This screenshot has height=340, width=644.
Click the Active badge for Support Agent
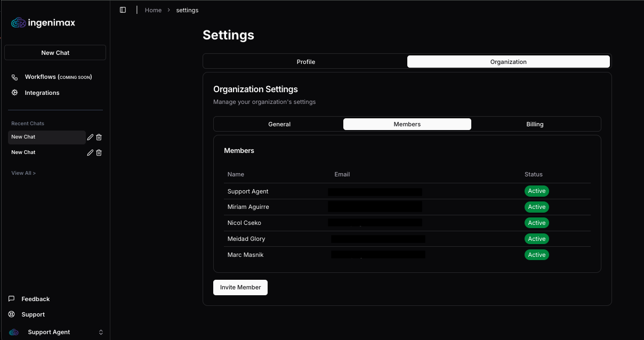pos(537,191)
